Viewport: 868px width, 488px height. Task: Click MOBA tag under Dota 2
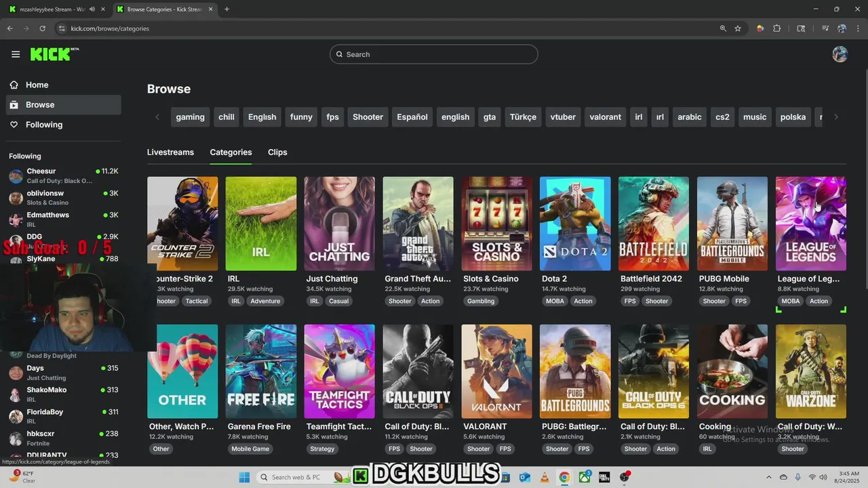[x=555, y=301]
